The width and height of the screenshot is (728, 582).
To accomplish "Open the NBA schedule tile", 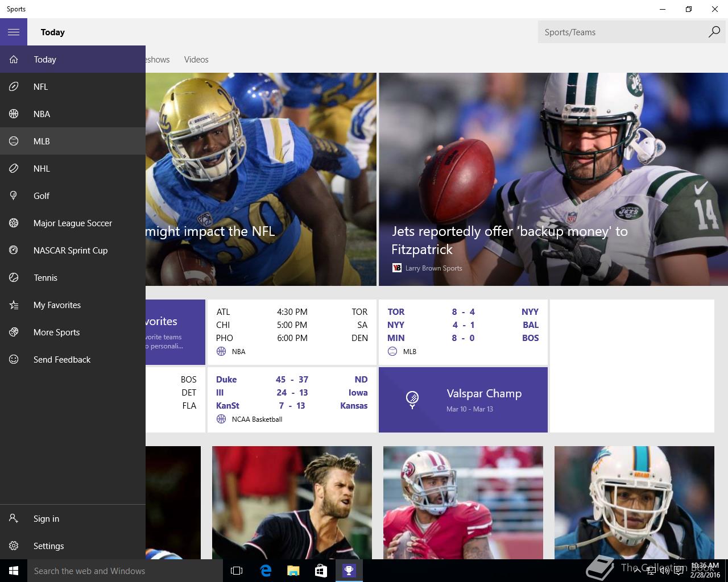I will (x=292, y=332).
